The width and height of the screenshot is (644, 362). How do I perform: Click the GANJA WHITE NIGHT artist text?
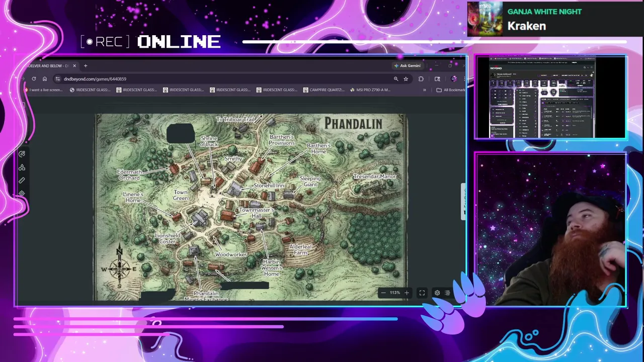click(545, 12)
